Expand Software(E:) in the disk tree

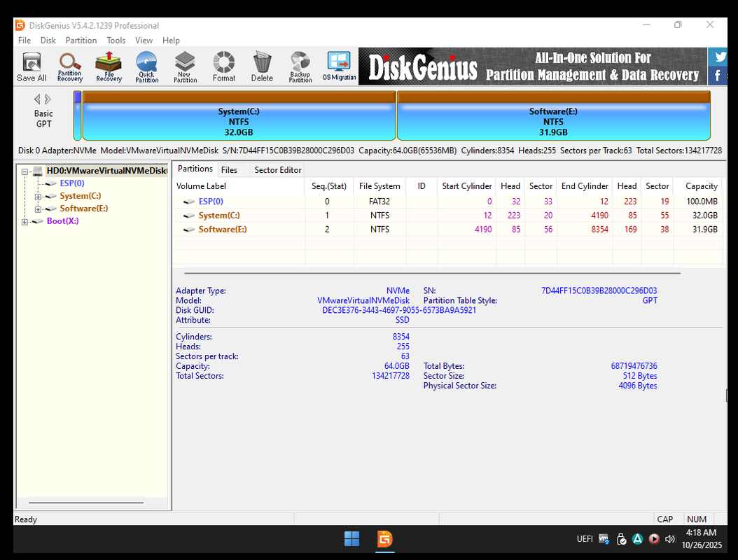point(38,209)
